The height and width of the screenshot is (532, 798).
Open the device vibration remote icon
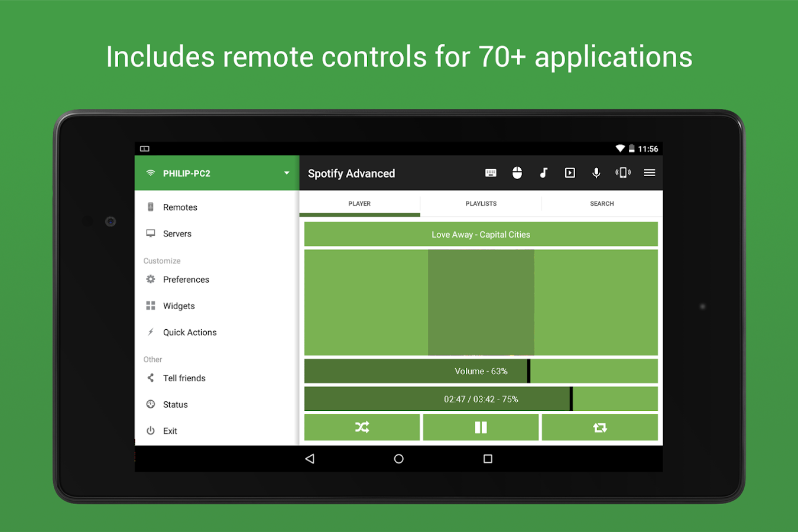pyautogui.click(x=622, y=173)
